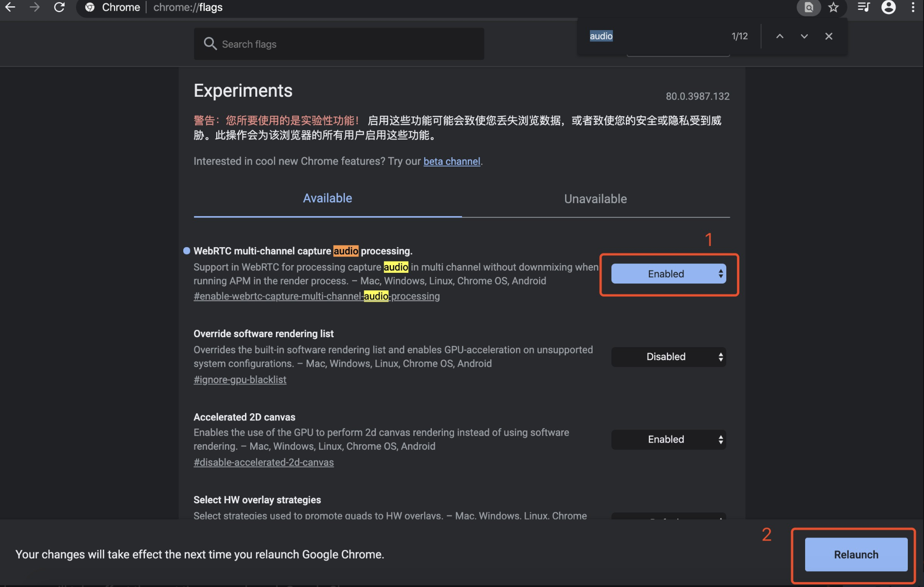Viewport: 924px width, 587px height.
Task: Click the magnifier icon in Search flags
Action: pos(210,44)
